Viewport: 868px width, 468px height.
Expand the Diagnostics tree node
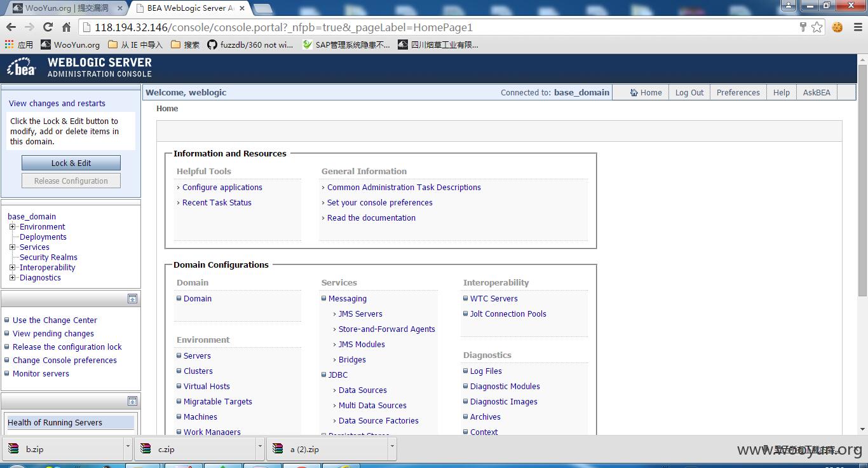coord(12,277)
